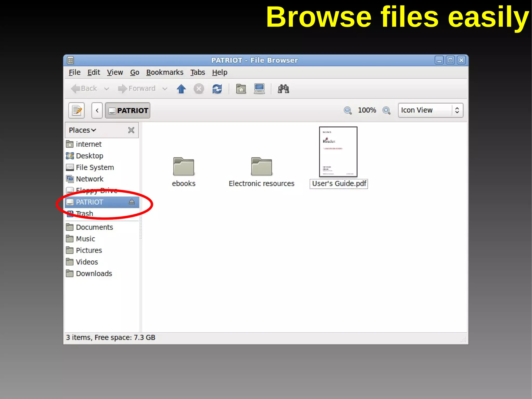The height and width of the screenshot is (399, 532).
Task: Click the Computer icon in toolbar
Action: pos(259,89)
